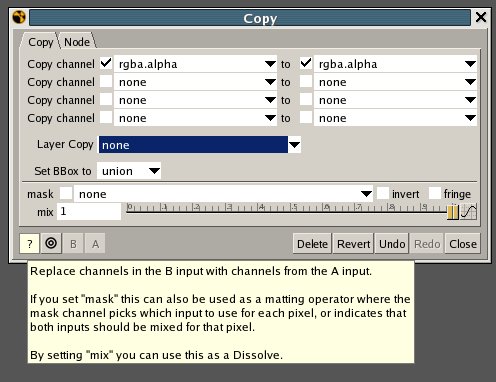
Task: Uncheck first row destination rgba.alpha checkbox
Action: [x=306, y=63]
